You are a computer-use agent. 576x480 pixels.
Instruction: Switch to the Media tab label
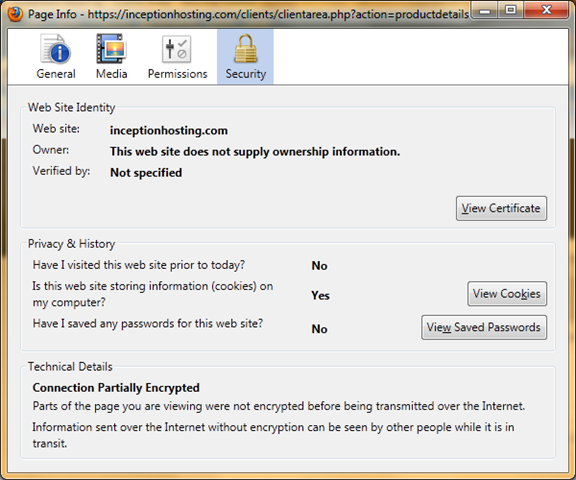pyautogui.click(x=112, y=74)
